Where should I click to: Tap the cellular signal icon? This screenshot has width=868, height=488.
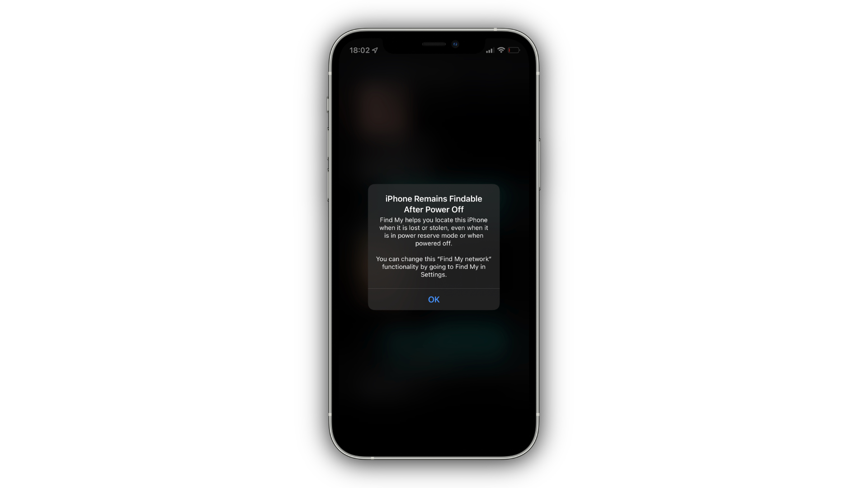490,50
